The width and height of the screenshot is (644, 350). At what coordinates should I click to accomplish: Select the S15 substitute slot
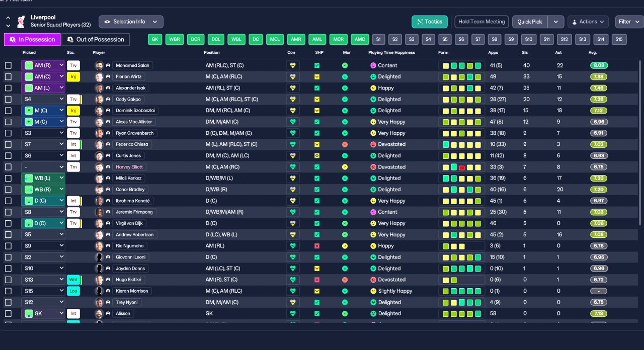[619, 39]
